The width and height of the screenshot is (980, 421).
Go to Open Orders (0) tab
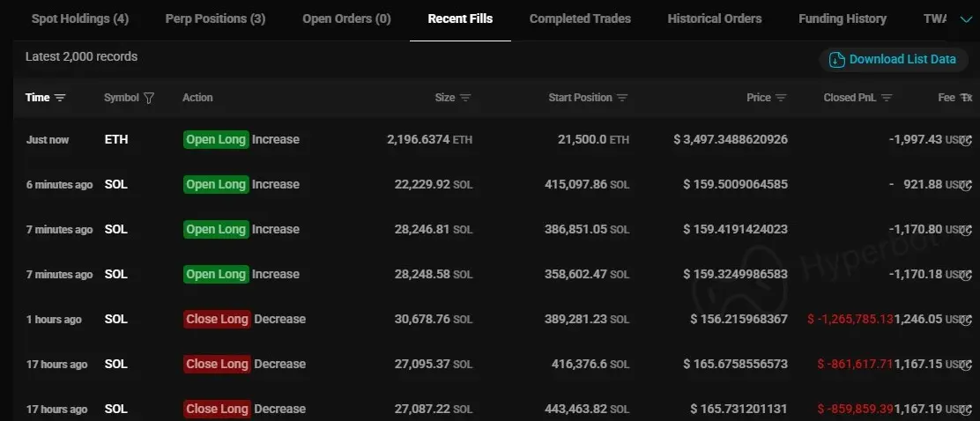point(347,18)
